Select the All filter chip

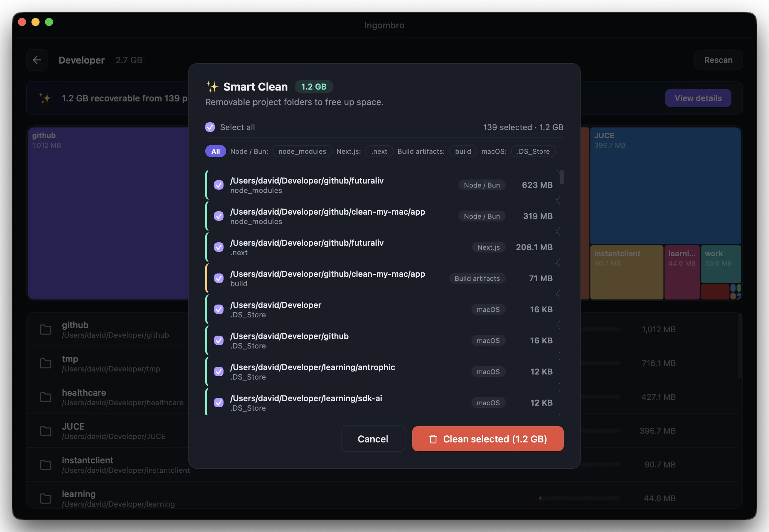215,151
